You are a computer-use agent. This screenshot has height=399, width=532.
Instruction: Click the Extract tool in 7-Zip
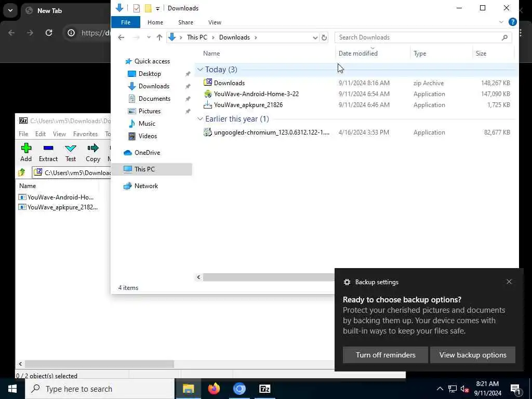click(48, 152)
